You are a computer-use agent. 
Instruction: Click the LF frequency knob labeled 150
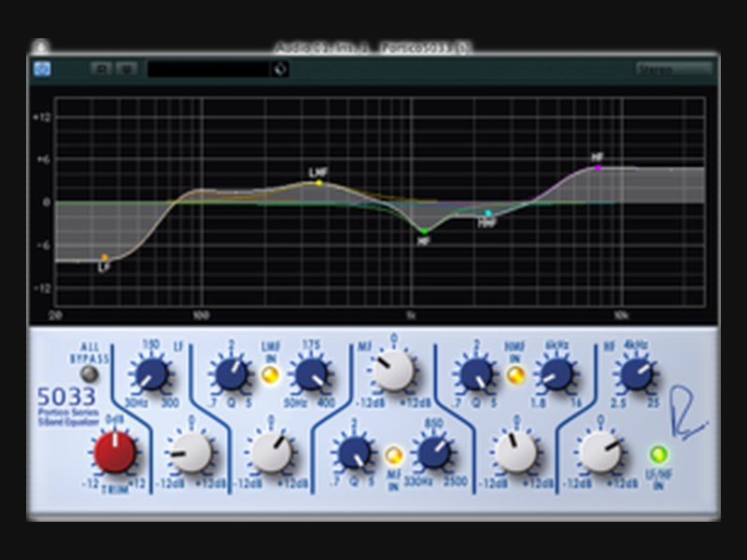pyautogui.click(x=151, y=374)
